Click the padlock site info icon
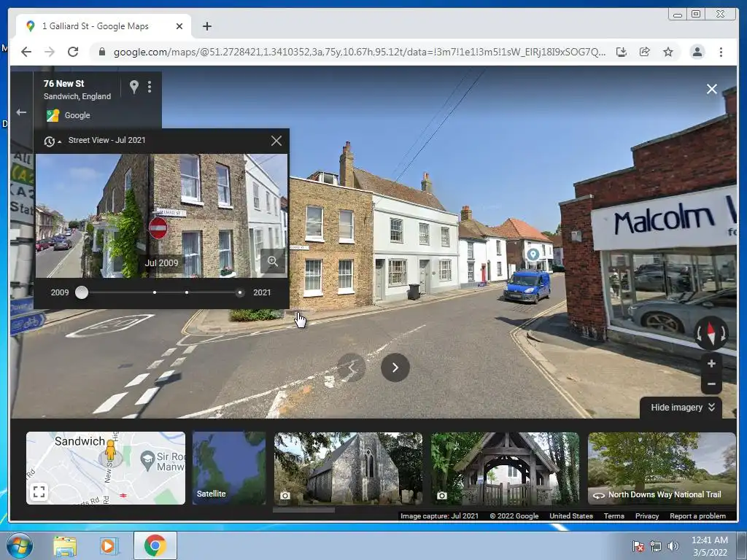The height and width of the screenshot is (560, 747). pyautogui.click(x=101, y=52)
